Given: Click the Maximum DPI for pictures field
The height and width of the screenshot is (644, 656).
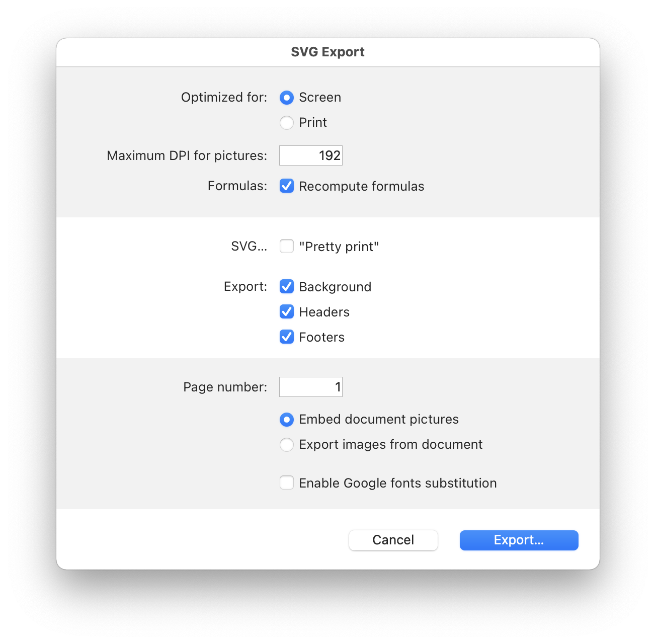Looking at the screenshot, I should [311, 155].
